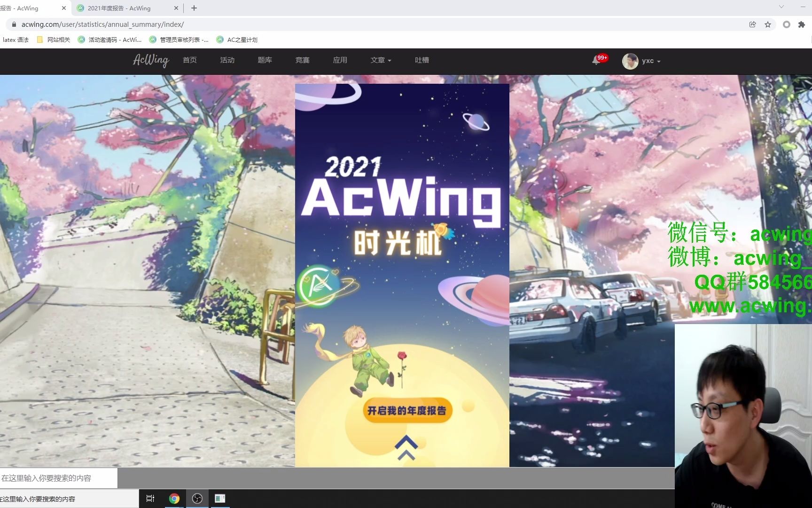Screen dimensions: 812x508
Task: Click the 2021 AcWing heading
Action: 401,193
